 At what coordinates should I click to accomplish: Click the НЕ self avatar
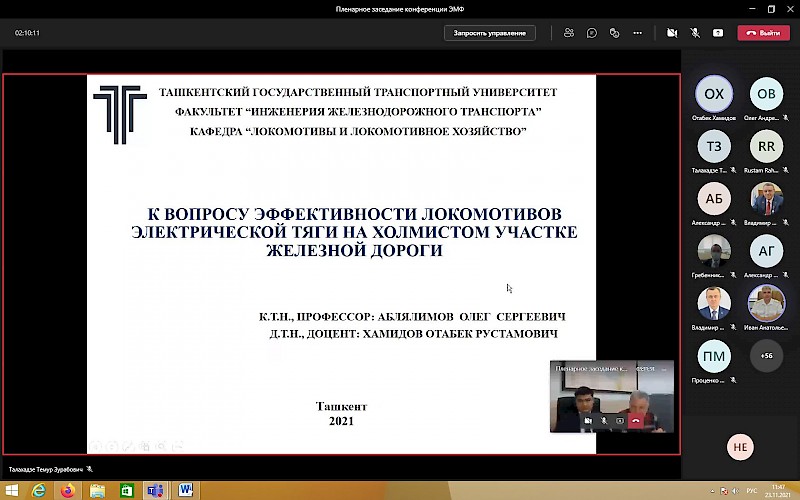coord(740,447)
